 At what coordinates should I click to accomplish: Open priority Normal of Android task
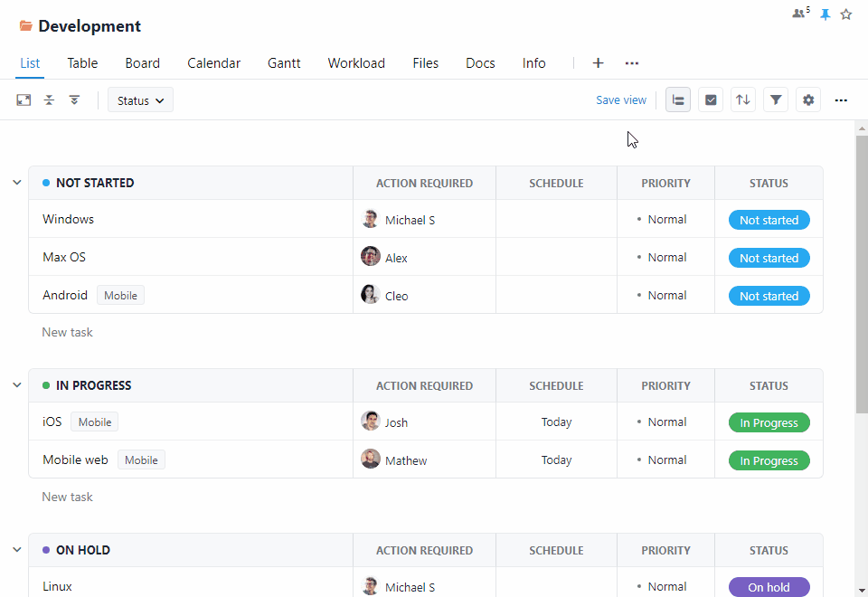coord(662,296)
